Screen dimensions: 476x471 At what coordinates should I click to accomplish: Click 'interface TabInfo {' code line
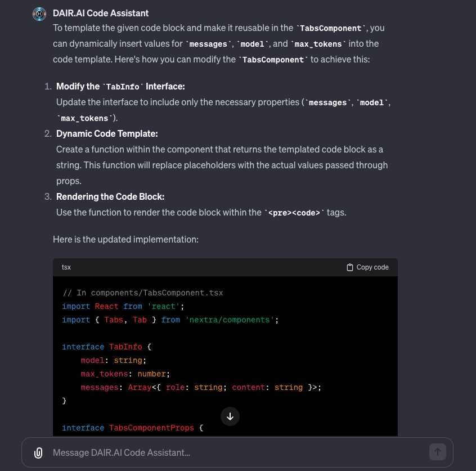[x=106, y=347]
